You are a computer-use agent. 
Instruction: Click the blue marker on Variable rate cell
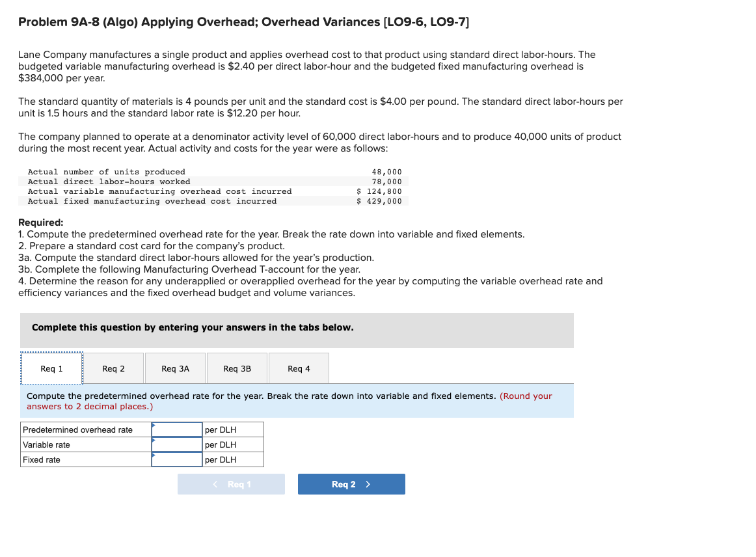tap(154, 441)
